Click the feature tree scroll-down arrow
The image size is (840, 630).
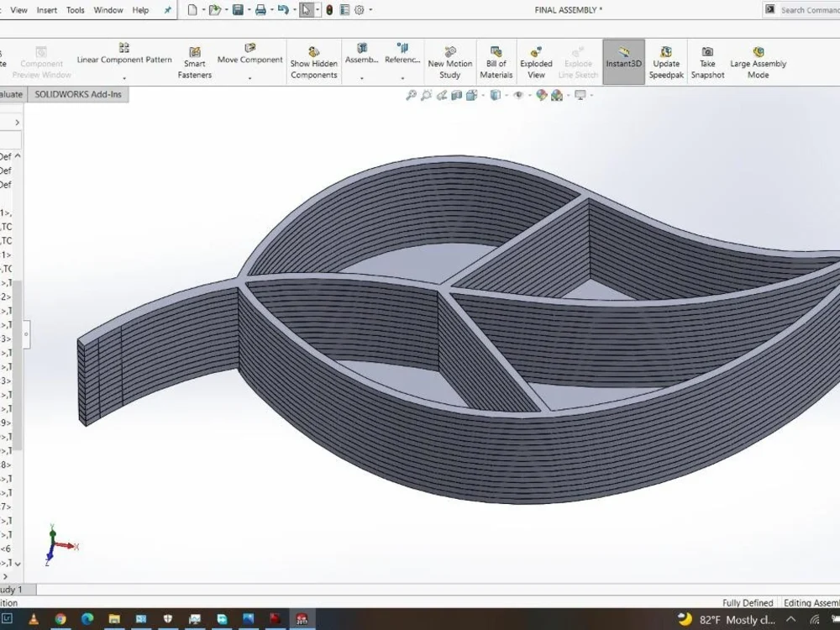pyautogui.click(x=18, y=564)
